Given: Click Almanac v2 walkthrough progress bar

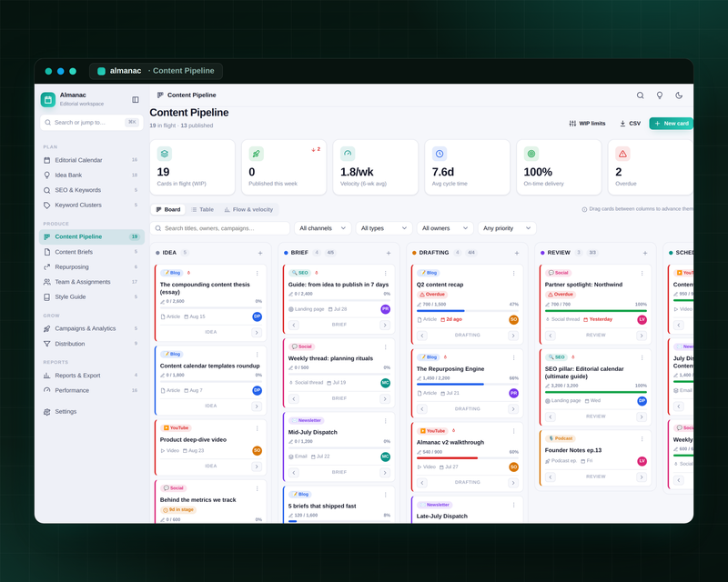Looking at the screenshot, I should (x=468, y=458).
